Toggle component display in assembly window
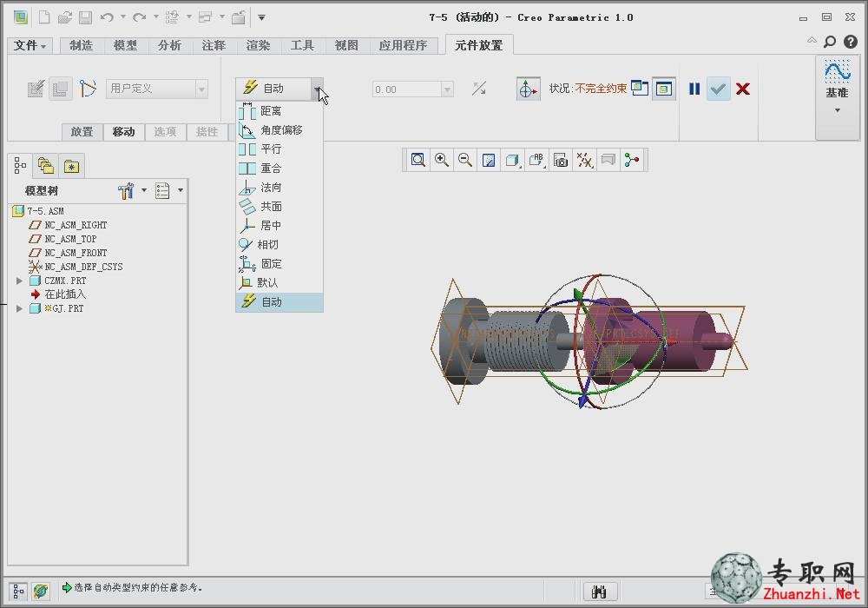The image size is (868, 608). (663, 89)
